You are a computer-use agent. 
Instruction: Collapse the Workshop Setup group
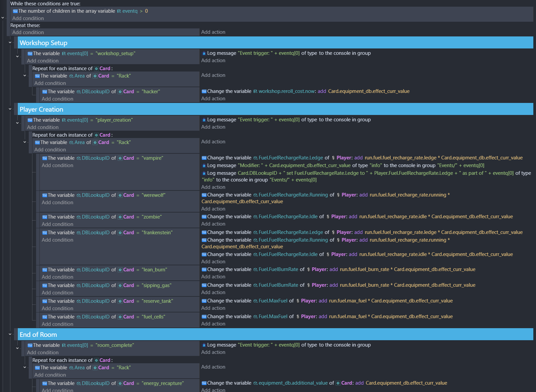pos(10,42)
